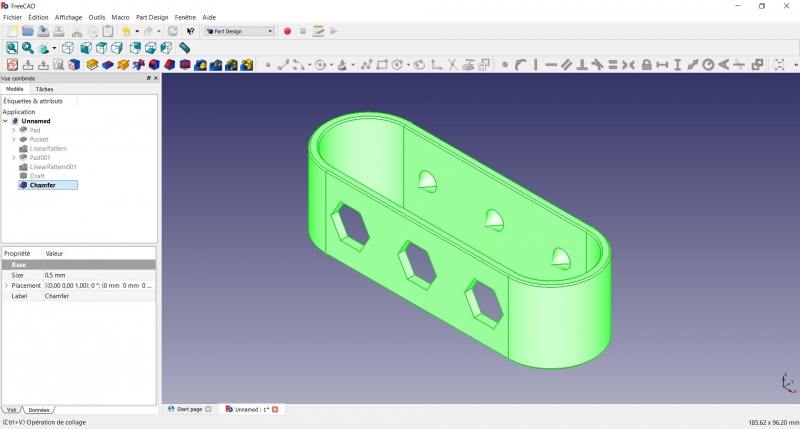800x429 pixels.
Task: Open the draw style dropdown arrow
Action: (x=54, y=48)
